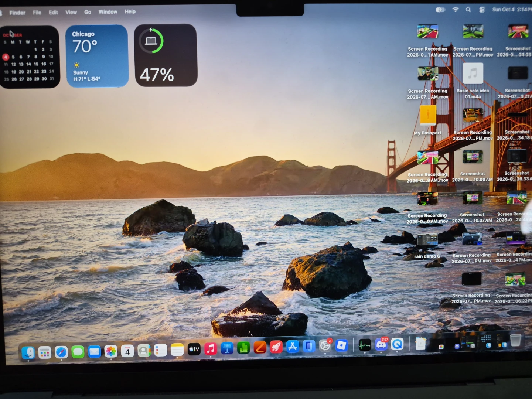This screenshot has width=532, height=399.
Task: Open the Downloads stack in Dock
Action: [421, 344]
